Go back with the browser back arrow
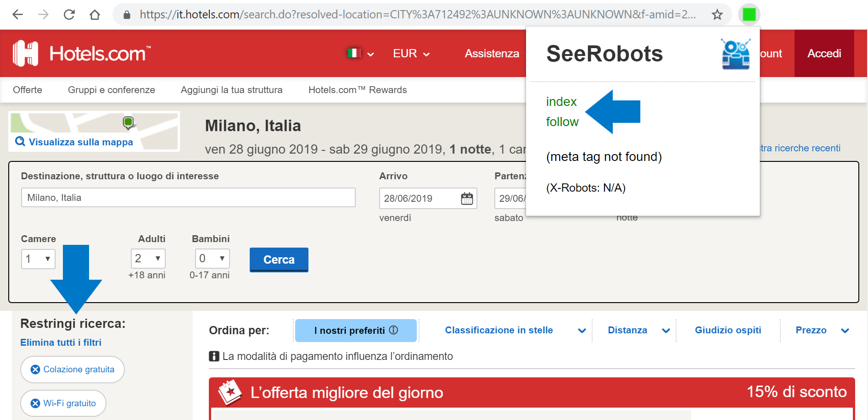The height and width of the screenshot is (420, 868). [x=17, y=15]
